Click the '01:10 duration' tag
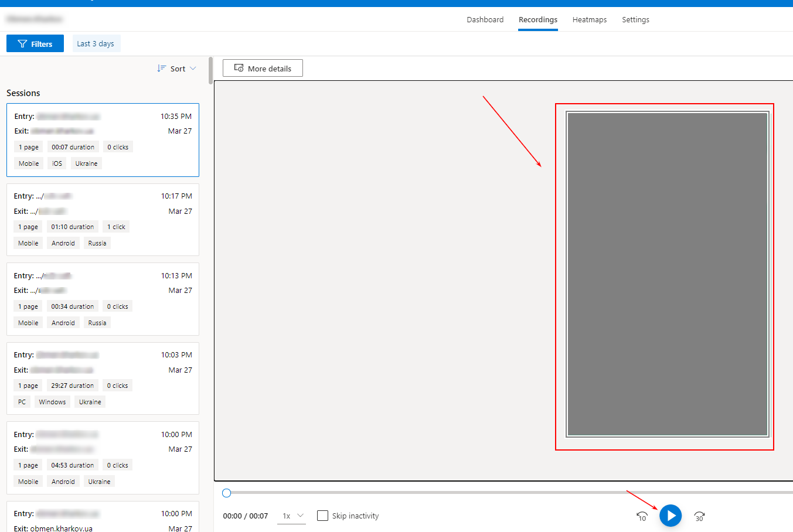Screen dimensions: 793x532 [72, 227]
